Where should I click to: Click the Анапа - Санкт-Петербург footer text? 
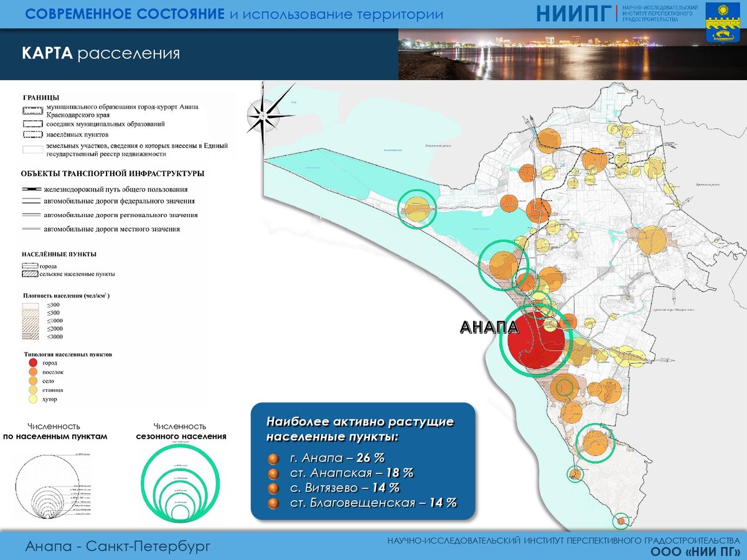[118, 546]
